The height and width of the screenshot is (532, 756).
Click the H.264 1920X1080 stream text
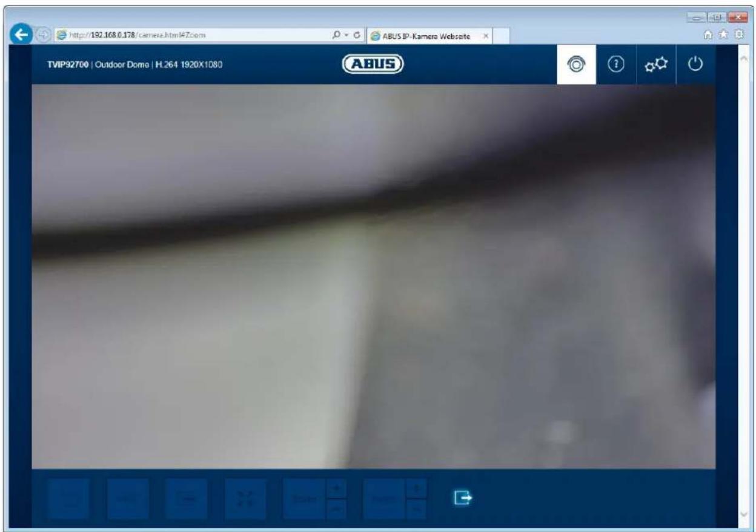click(x=189, y=65)
